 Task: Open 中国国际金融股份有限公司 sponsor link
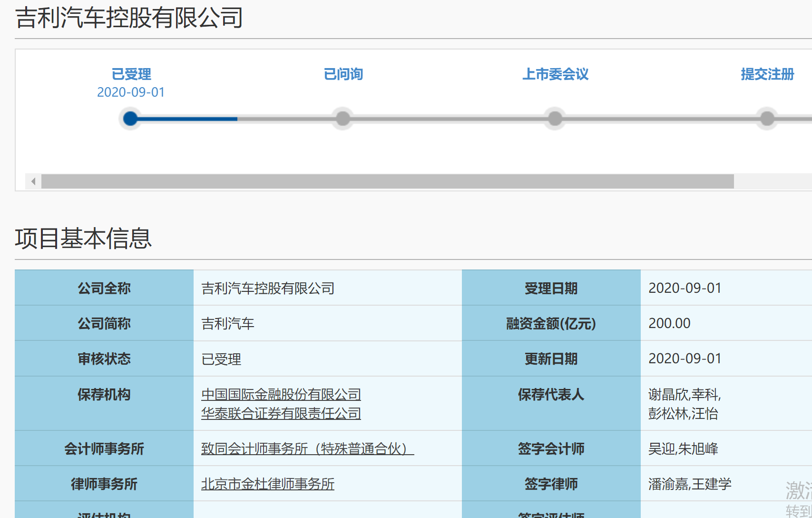[x=281, y=395]
